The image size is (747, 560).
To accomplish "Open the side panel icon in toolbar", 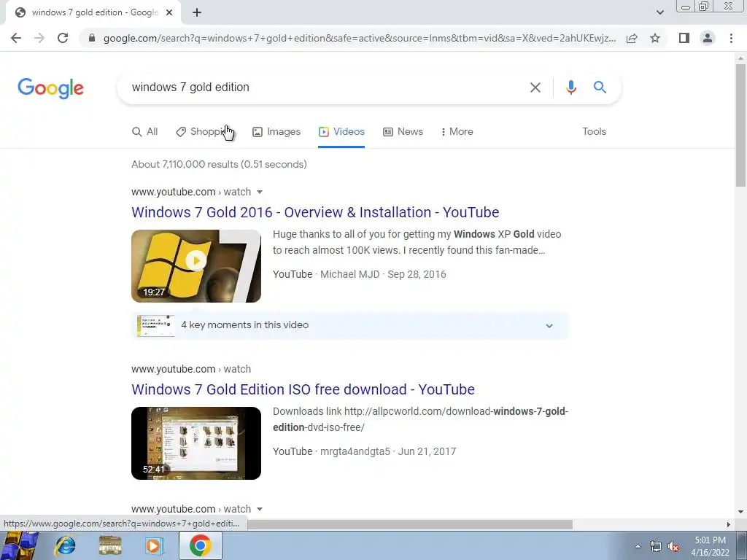I will point(684,38).
